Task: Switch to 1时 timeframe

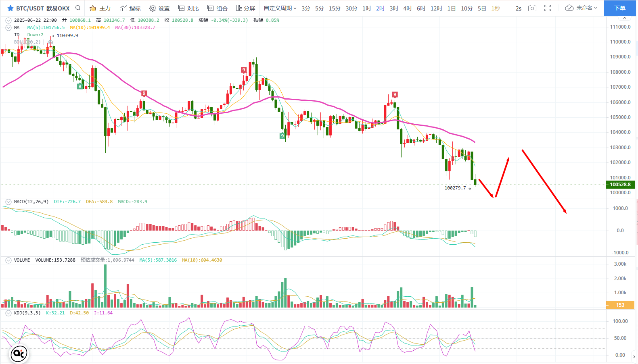Action: pos(367,8)
